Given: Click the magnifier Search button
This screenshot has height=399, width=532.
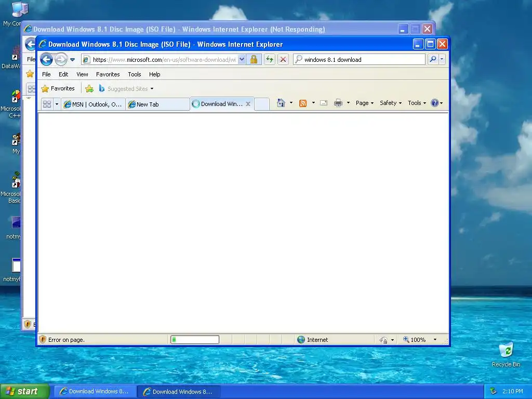Looking at the screenshot, I should (433, 59).
